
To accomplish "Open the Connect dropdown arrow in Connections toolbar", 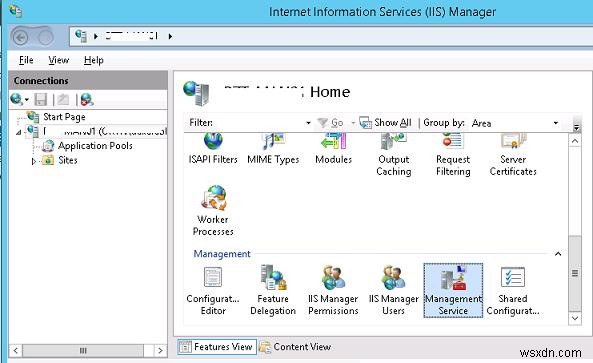I will click(27, 100).
